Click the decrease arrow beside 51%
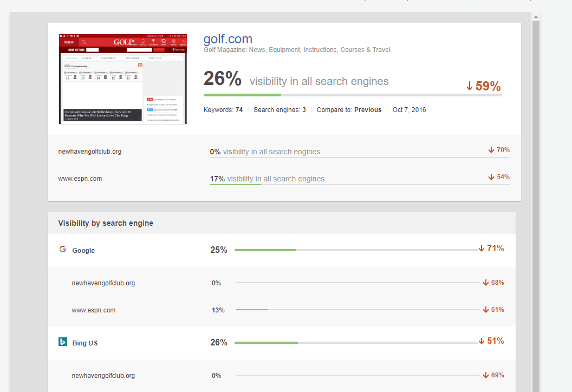Viewport: 572px width, 392px height. pos(482,341)
